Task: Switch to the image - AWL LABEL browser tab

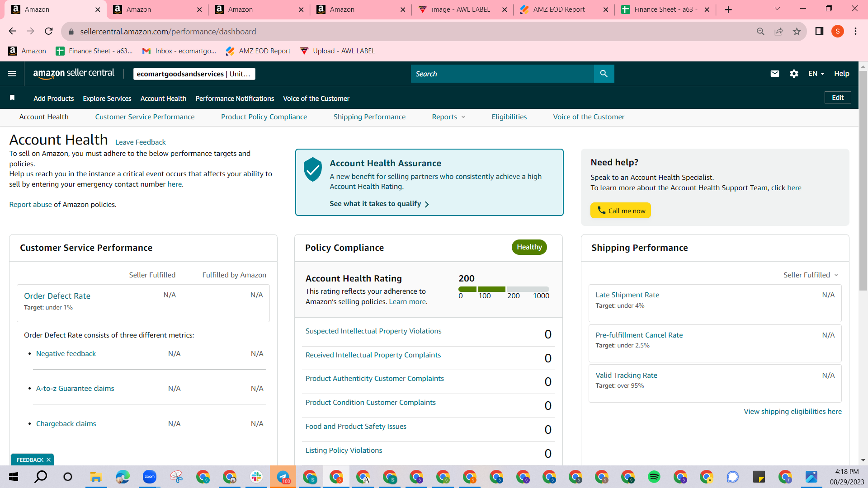Action: click(462, 9)
